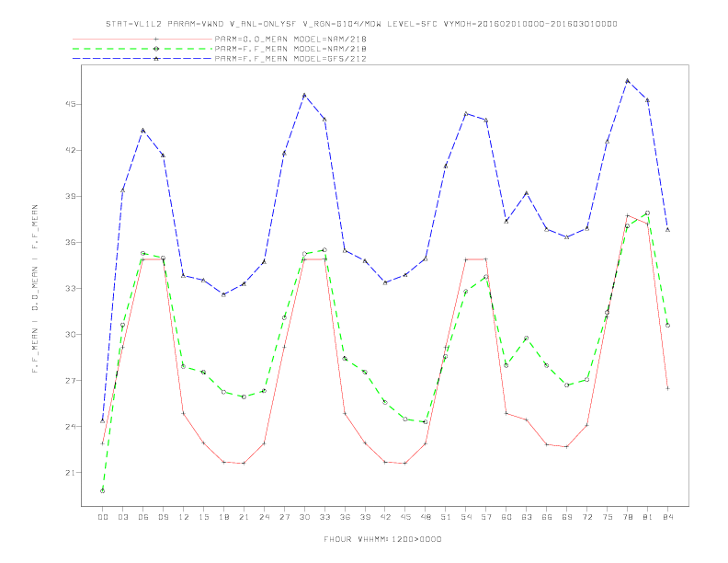
Task: Select legend entry PARM=F.F_MEAN MODEL=GFS/212
Action: [x=290, y=59]
